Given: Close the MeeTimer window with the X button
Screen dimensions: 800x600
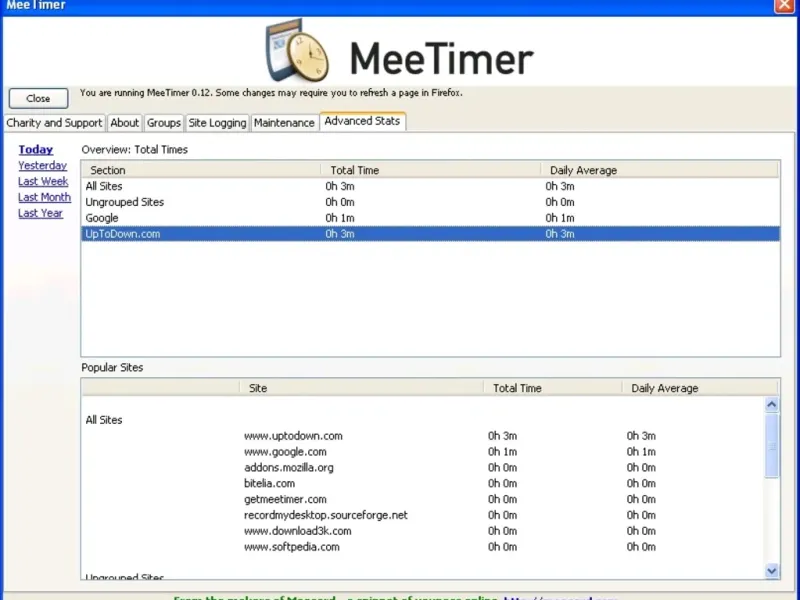Looking at the screenshot, I should coord(784,6).
